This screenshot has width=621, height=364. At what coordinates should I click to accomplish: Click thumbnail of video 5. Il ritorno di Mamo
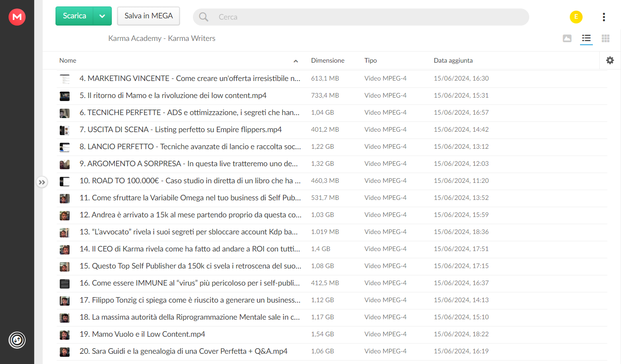click(x=65, y=96)
